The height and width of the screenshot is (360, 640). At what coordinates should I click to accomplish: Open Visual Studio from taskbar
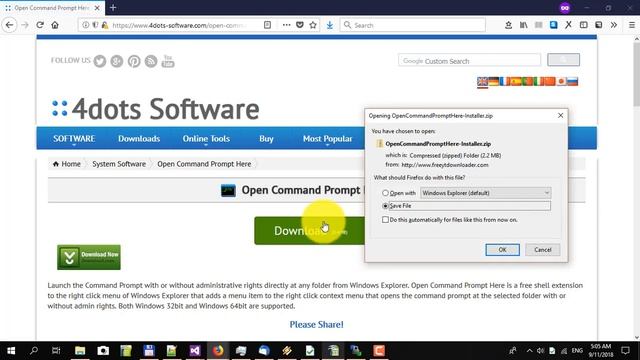coord(195,351)
